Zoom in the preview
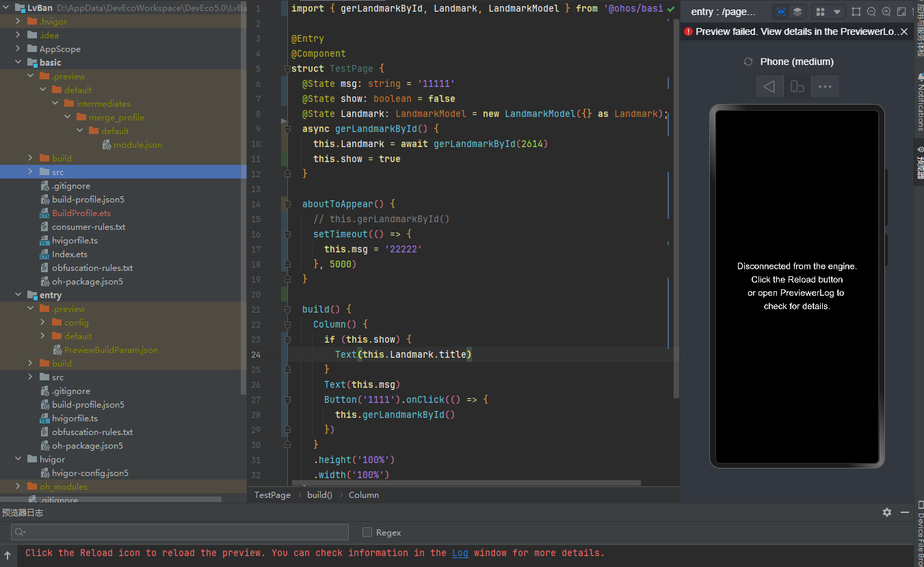Image resolution: width=924 pixels, height=567 pixels. coord(886,12)
